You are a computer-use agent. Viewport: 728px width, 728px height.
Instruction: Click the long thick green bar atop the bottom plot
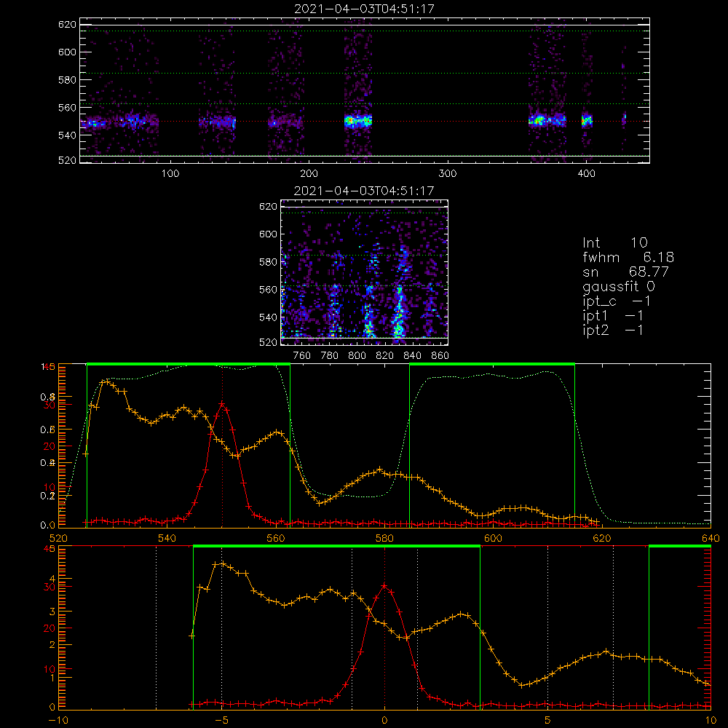click(336, 547)
